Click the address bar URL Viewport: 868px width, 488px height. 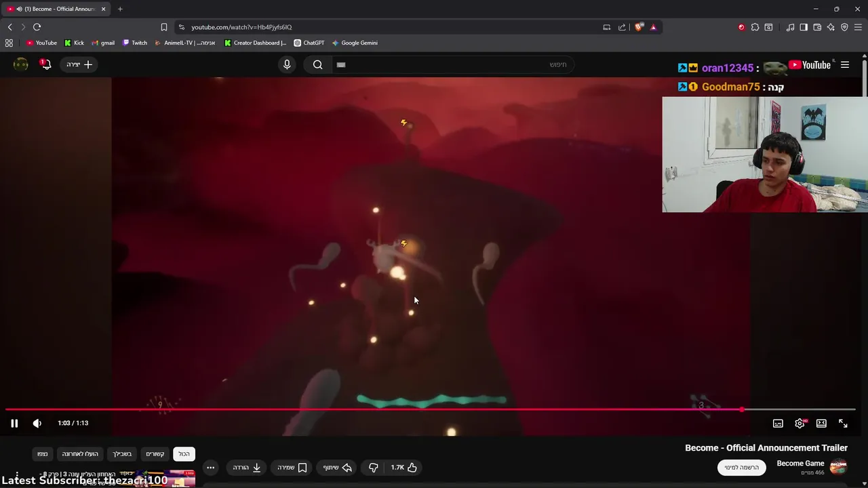click(x=241, y=27)
